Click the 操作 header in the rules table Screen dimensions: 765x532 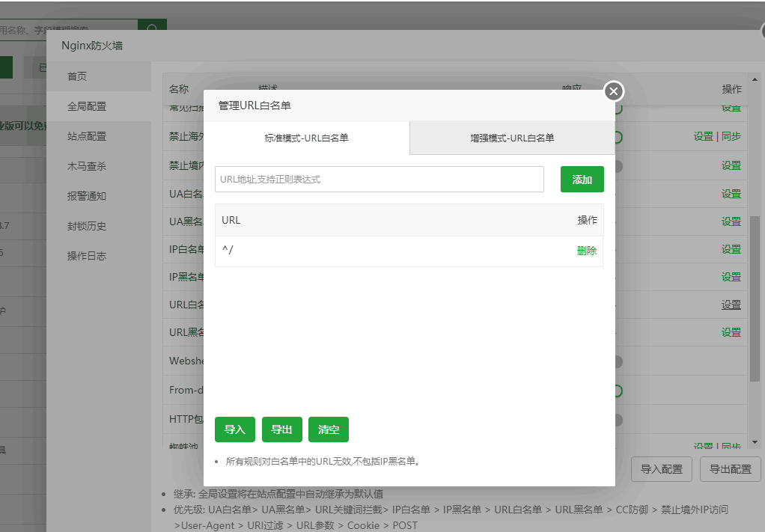(x=731, y=89)
